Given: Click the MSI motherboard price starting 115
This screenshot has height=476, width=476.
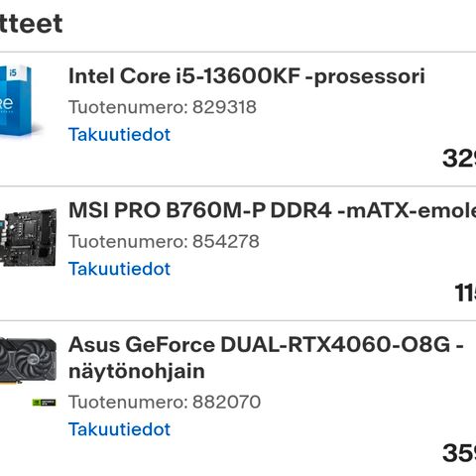Looking at the screenshot, I should coord(465,293).
